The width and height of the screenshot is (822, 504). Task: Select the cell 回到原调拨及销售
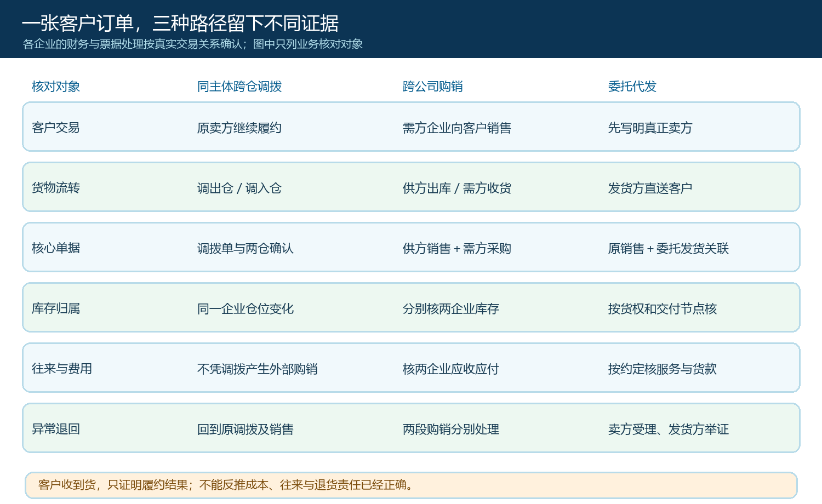[x=246, y=429]
